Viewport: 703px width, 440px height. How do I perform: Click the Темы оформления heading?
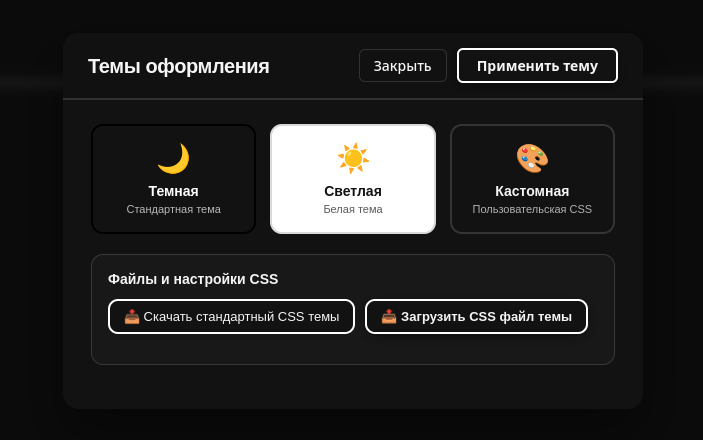click(178, 66)
